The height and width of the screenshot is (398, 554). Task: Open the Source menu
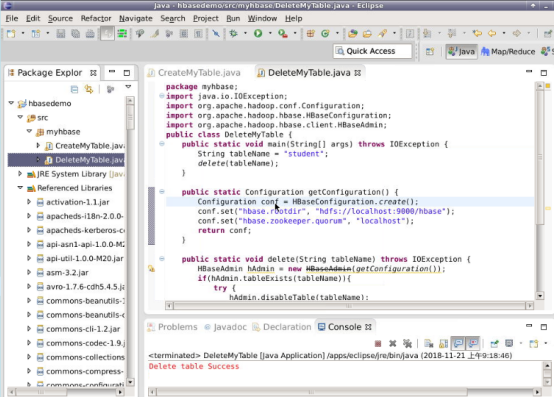[60, 18]
